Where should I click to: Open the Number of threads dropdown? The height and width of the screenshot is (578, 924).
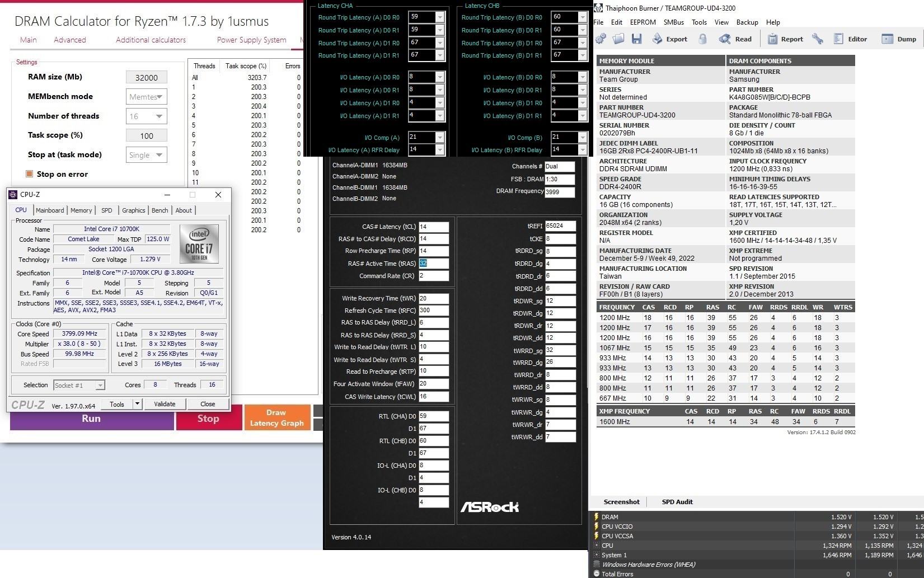click(x=147, y=116)
